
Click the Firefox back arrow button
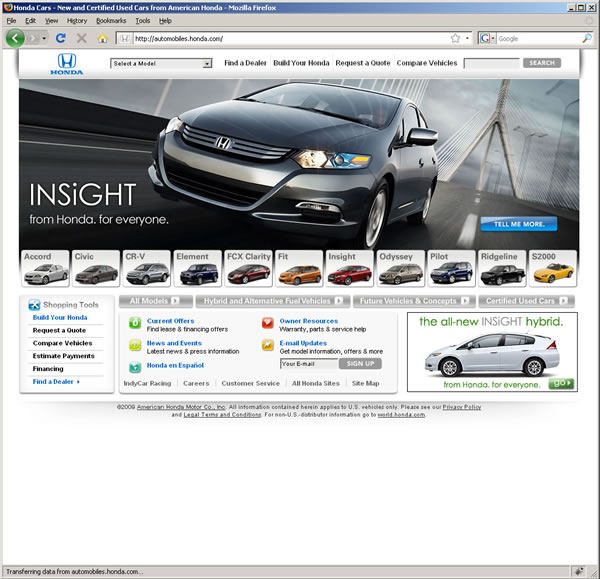[15, 38]
